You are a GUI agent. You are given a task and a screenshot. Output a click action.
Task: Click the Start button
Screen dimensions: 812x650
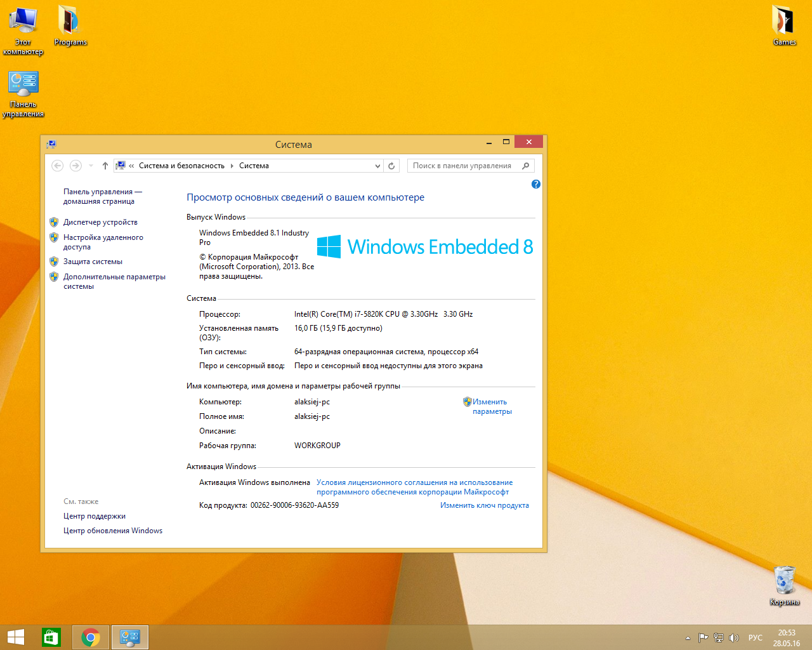click(16, 637)
